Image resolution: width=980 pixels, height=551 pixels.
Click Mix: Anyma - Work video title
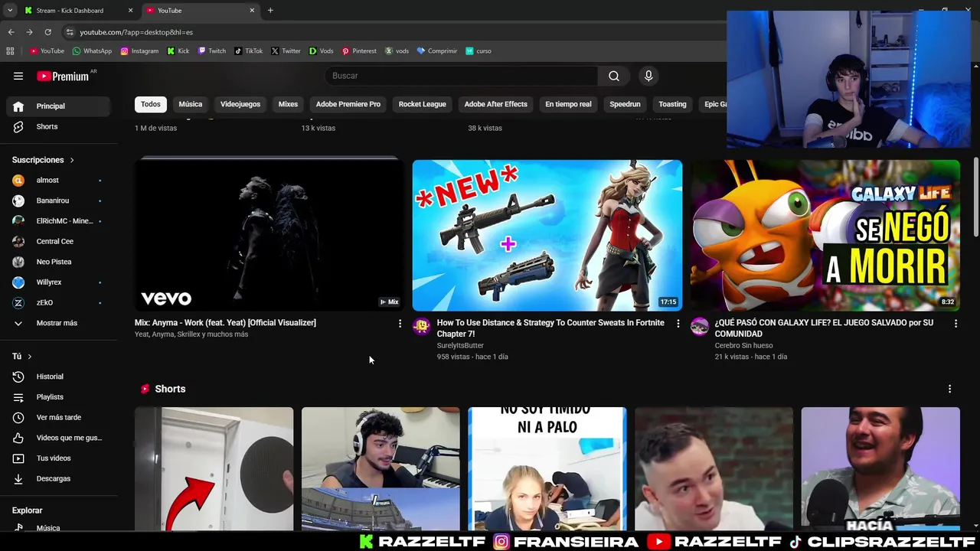[225, 323]
